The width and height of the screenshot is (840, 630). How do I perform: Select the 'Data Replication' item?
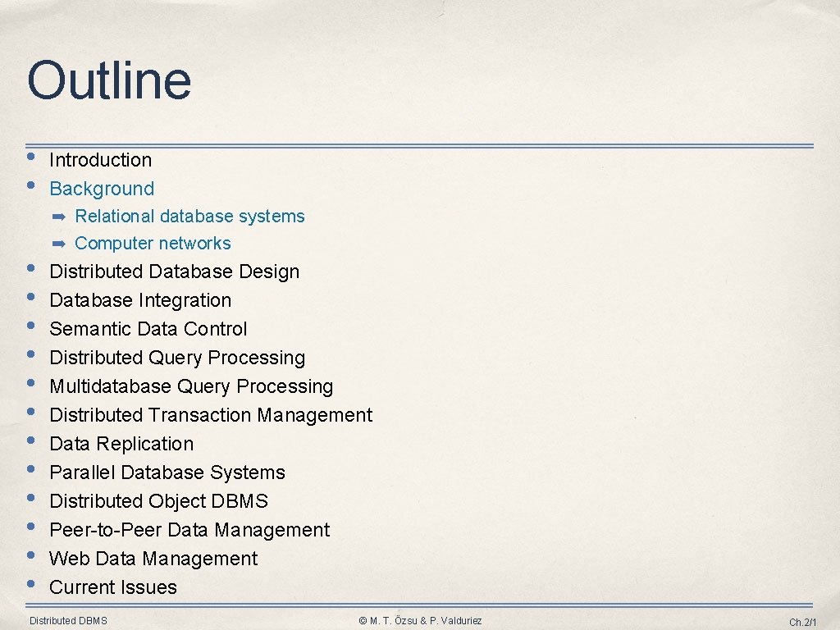121,444
